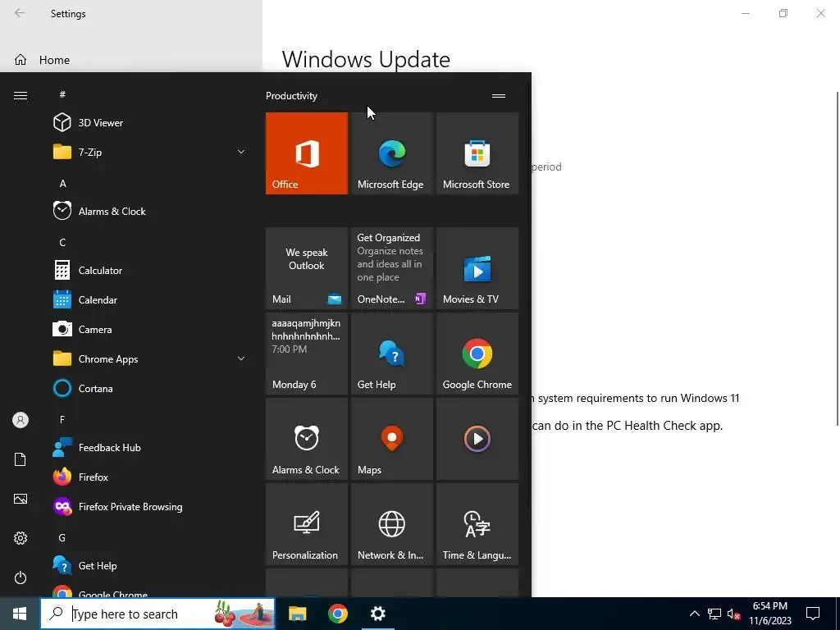840x630 pixels.
Task: Jump to the A letter group
Action: (x=62, y=183)
